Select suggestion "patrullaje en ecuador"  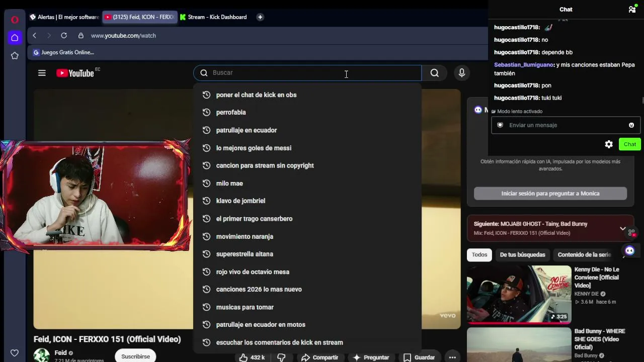point(307,130)
